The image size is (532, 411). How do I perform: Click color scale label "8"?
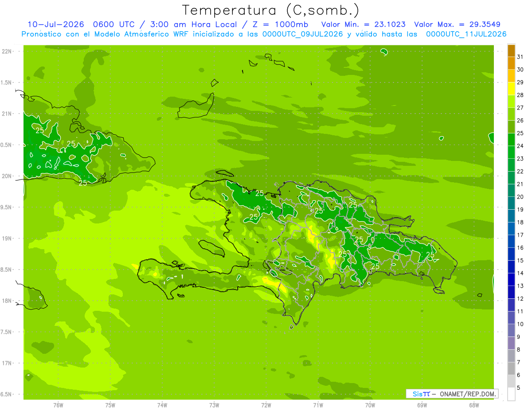[519, 349]
